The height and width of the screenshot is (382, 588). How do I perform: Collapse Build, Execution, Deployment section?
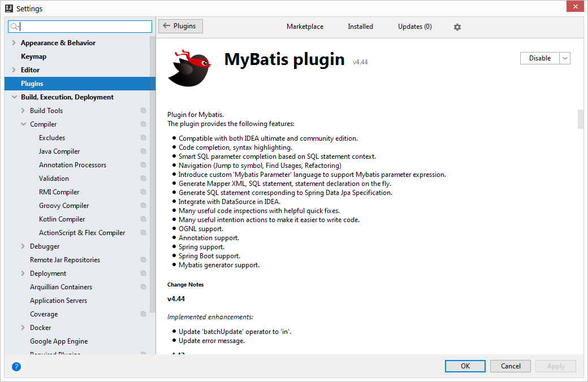pos(14,97)
